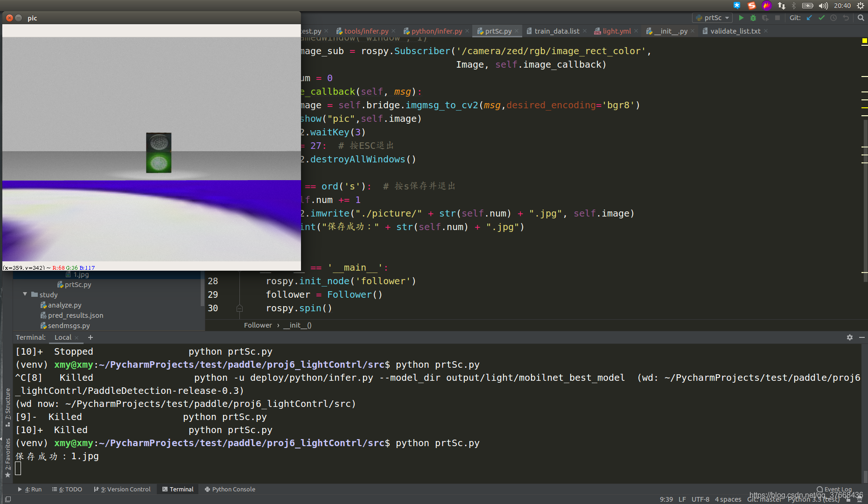Change the 4 spaces indent setting
The height and width of the screenshot is (504, 868).
pyautogui.click(x=728, y=499)
